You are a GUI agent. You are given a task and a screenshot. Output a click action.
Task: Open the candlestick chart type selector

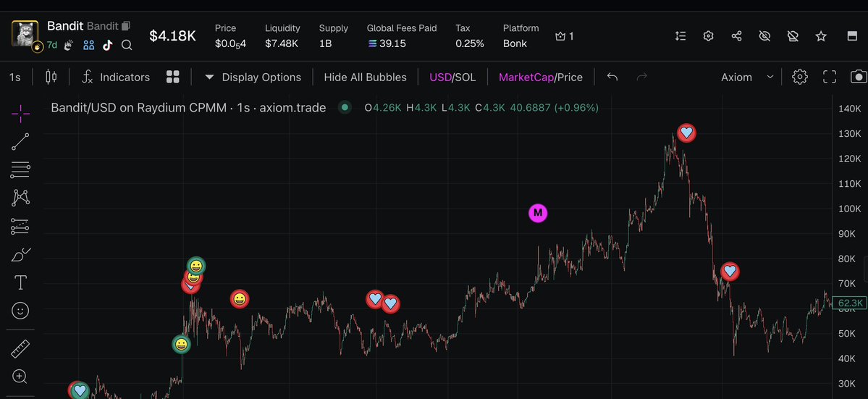[x=51, y=77]
